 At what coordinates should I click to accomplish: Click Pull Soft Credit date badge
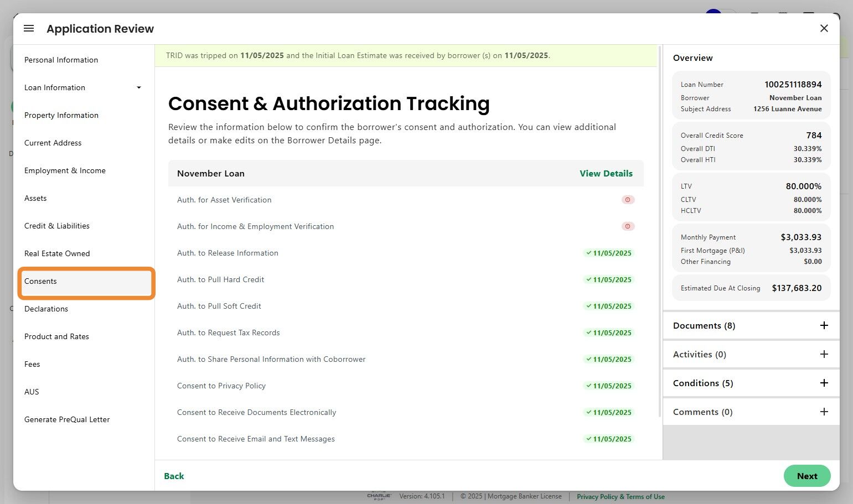point(609,306)
